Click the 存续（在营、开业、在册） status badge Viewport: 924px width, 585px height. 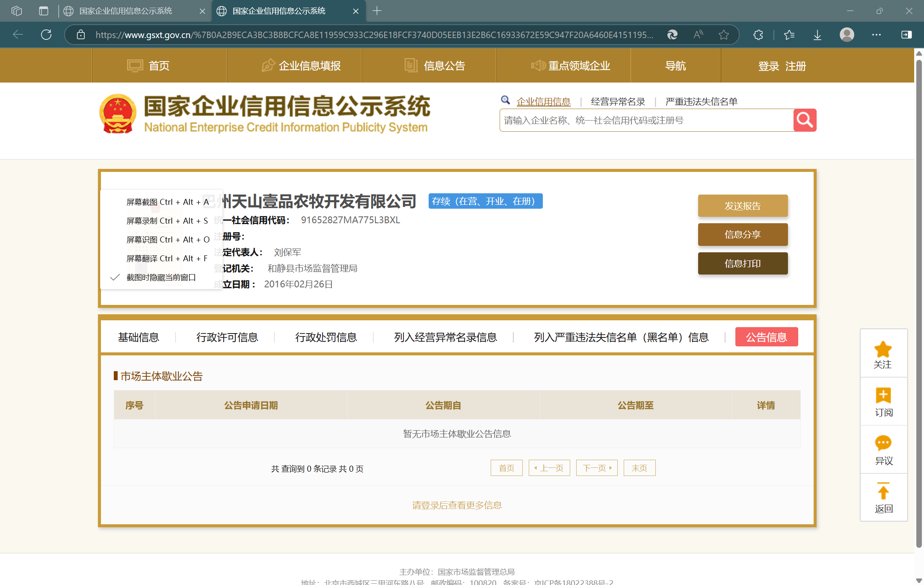coord(486,201)
